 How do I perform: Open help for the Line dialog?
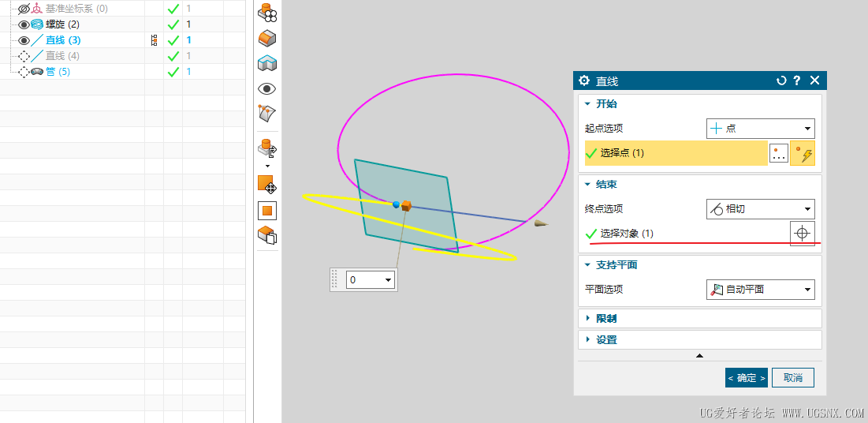[x=796, y=81]
